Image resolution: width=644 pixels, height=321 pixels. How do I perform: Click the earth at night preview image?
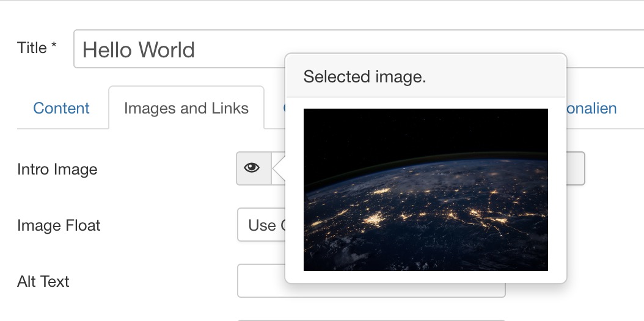425,189
